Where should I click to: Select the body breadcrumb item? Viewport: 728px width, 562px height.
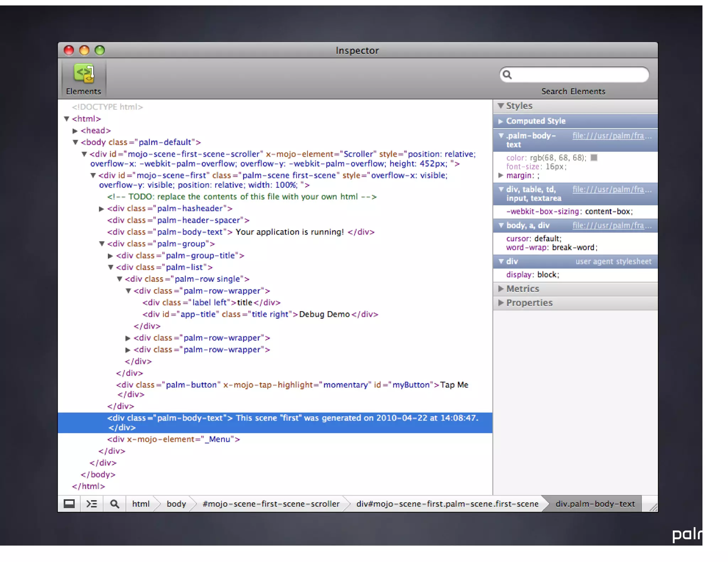pyautogui.click(x=176, y=504)
